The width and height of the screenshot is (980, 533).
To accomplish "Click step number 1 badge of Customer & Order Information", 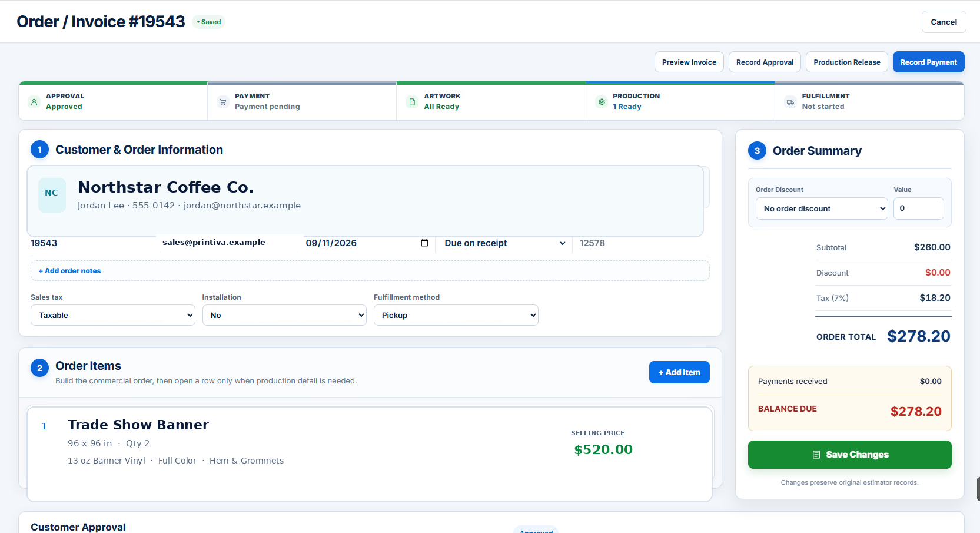I will click(39, 150).
